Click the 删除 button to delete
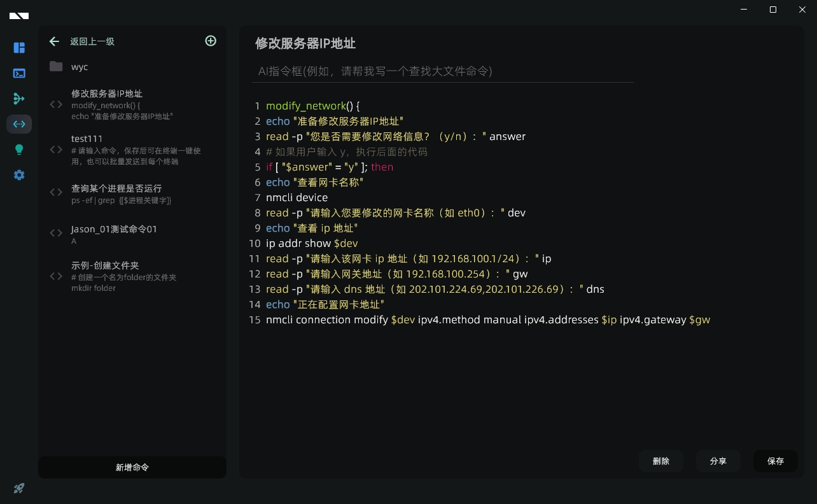The height and width of the screenshot is (504, 817). (661, 461)
